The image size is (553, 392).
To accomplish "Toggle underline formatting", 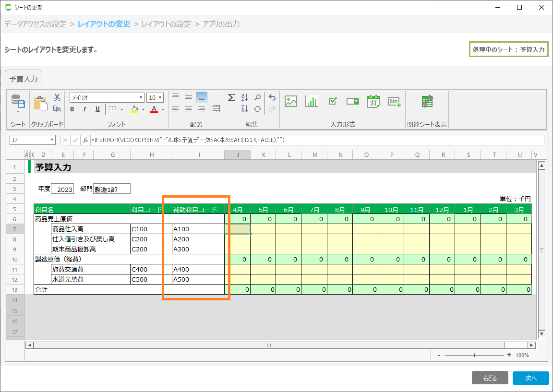I will (97, 109).
